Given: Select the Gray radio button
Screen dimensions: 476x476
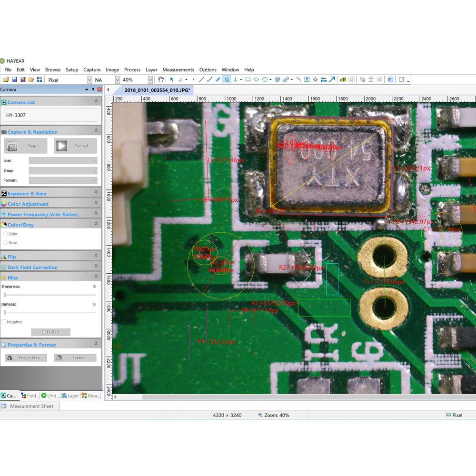Looking at the screenshot, I should tap(7, 243).
